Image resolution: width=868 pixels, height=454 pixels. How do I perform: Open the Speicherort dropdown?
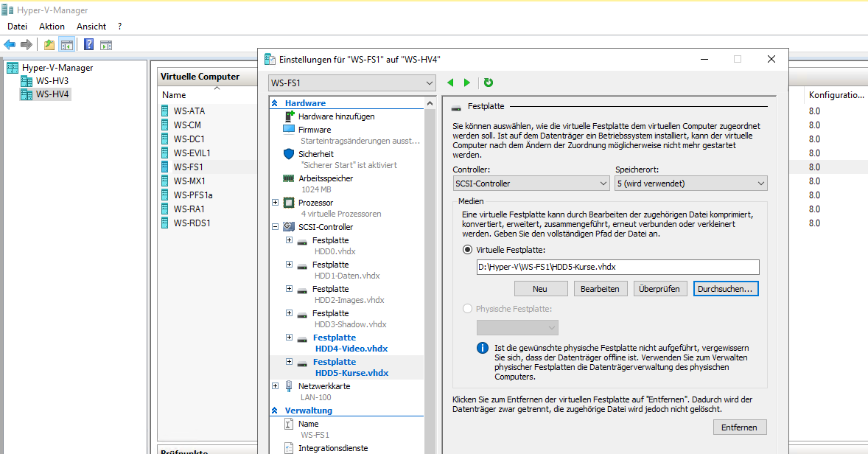click(691, 184)
